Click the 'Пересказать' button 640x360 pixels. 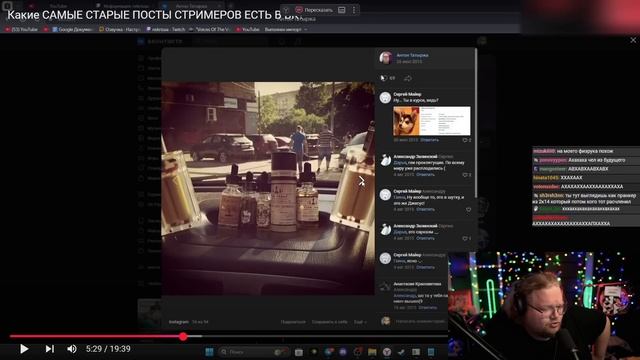click(314, 10)
